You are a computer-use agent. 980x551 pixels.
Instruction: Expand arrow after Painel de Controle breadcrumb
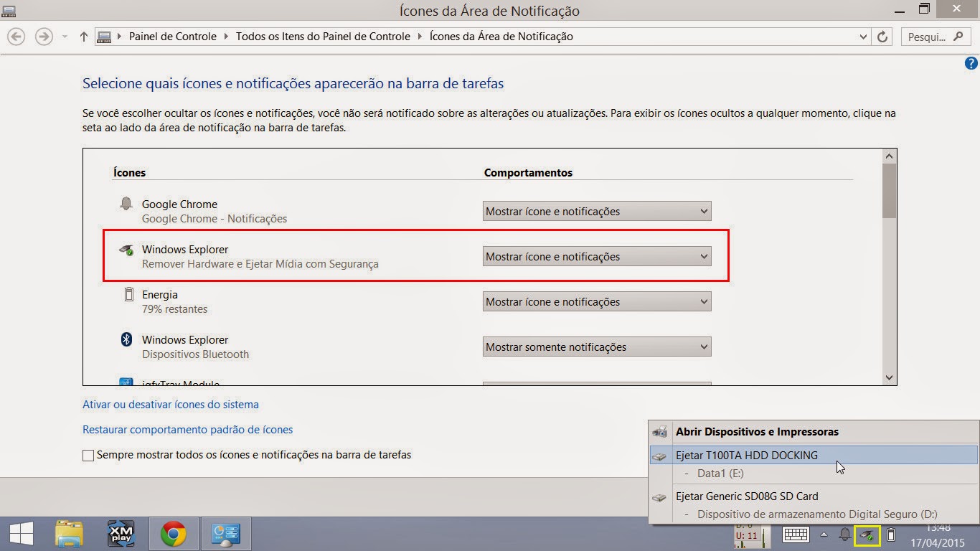226,37
